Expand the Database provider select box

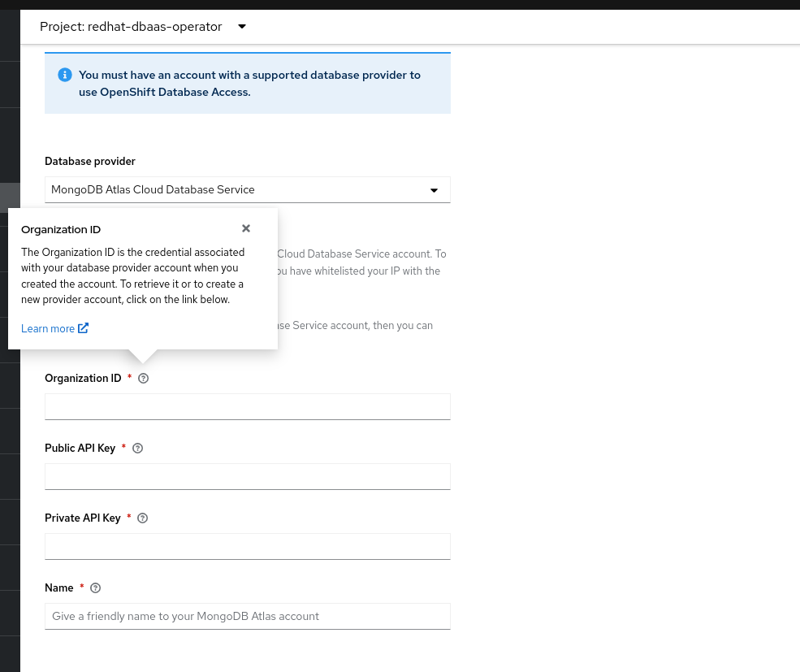tap(247, 189)
